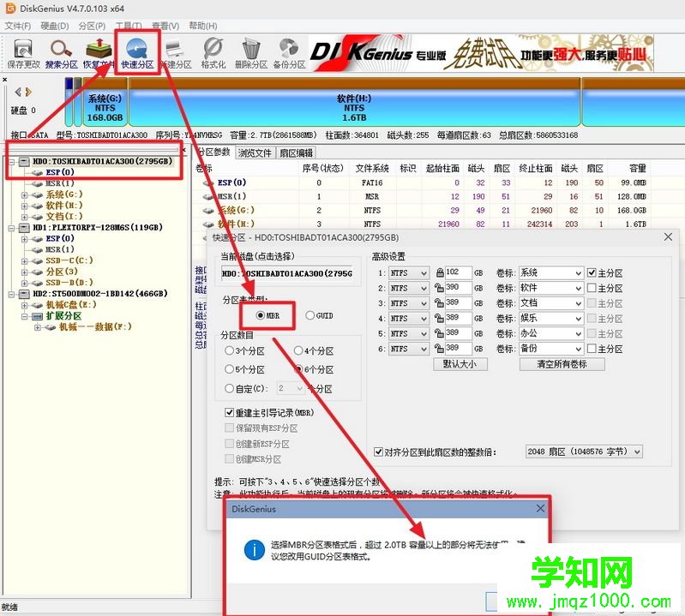The height and width of the screenshot is (616, 685).
Task: Select 文档(I:) partition in tree
Action: coord(63,217)
